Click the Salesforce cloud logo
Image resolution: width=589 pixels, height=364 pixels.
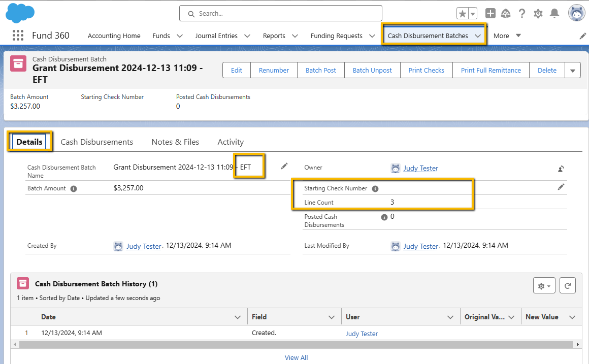tap(20, 13)
